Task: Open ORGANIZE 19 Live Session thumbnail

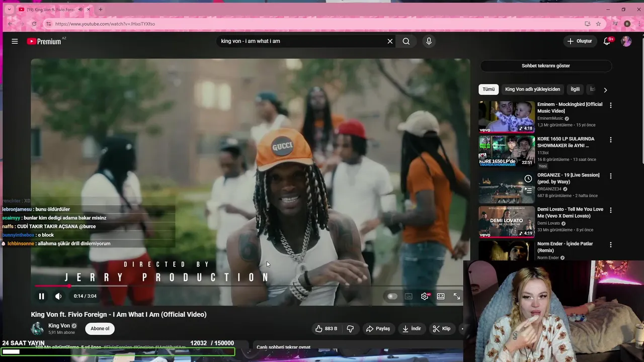Action: [507, 188]
